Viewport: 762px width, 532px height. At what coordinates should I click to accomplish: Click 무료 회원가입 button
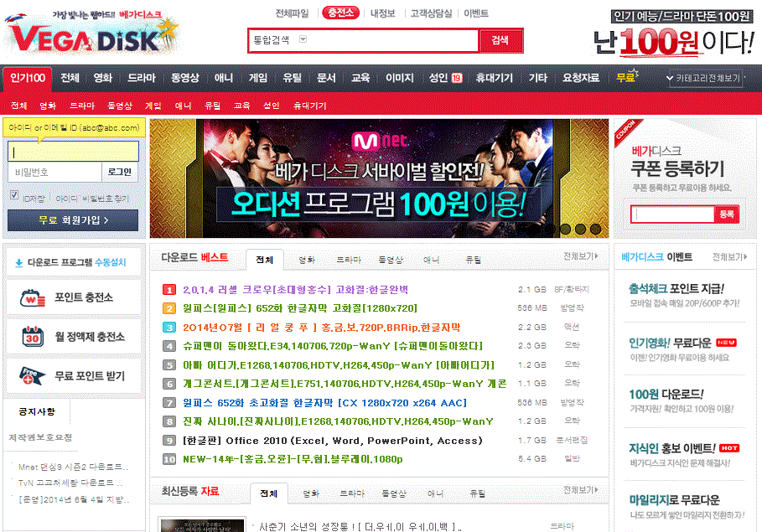pos(73,220)
